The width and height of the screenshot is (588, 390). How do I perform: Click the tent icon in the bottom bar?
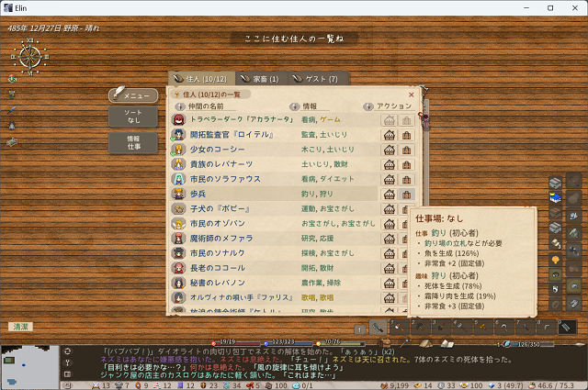point(425,343)
